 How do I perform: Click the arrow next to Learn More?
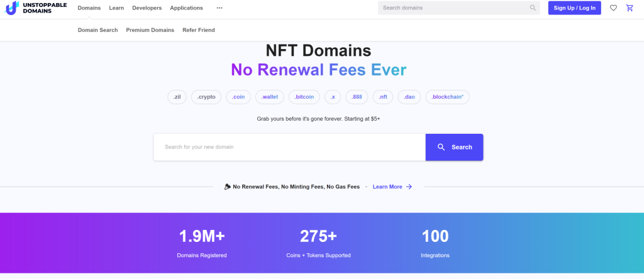(x=409, y=187)
